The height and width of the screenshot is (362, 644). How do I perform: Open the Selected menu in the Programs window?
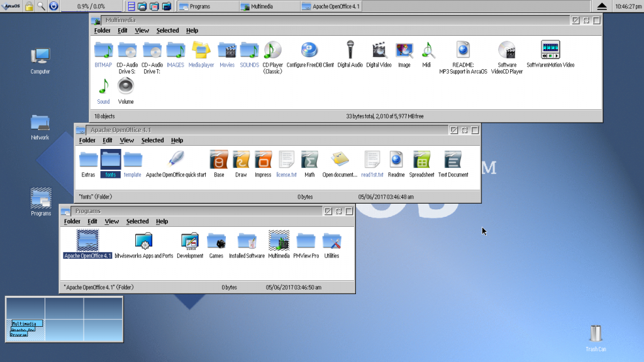(137, 221)
